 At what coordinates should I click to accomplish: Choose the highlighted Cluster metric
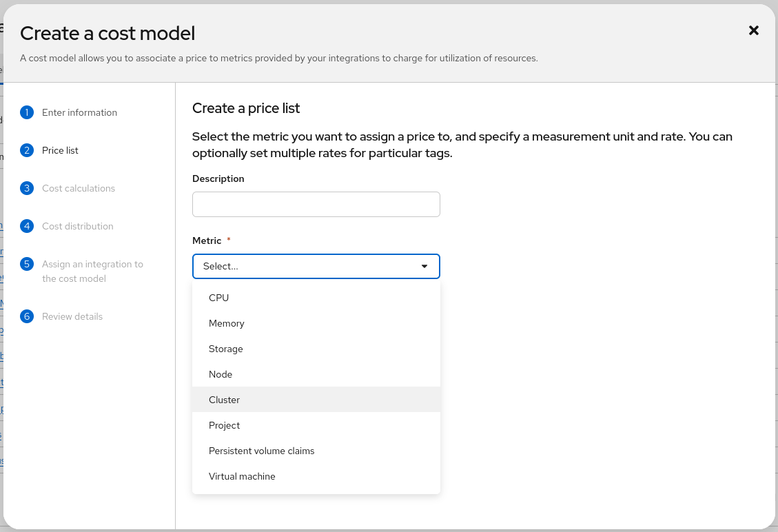(x=225, y=400)
